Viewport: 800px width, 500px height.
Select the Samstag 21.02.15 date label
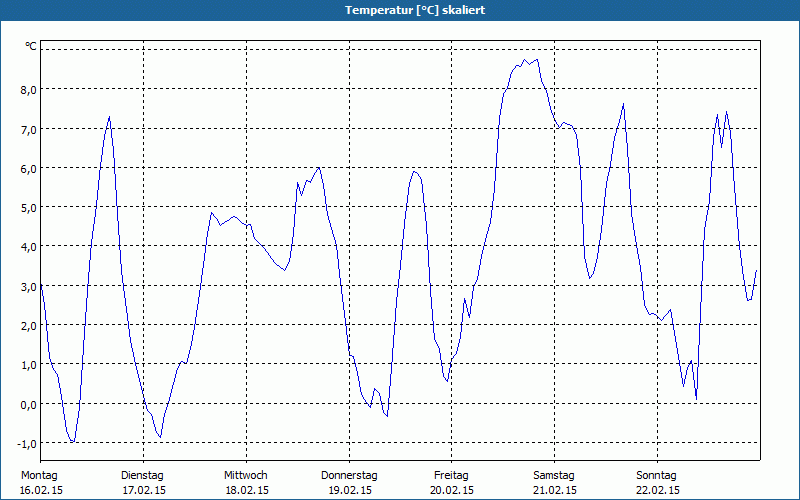point(555,483)
